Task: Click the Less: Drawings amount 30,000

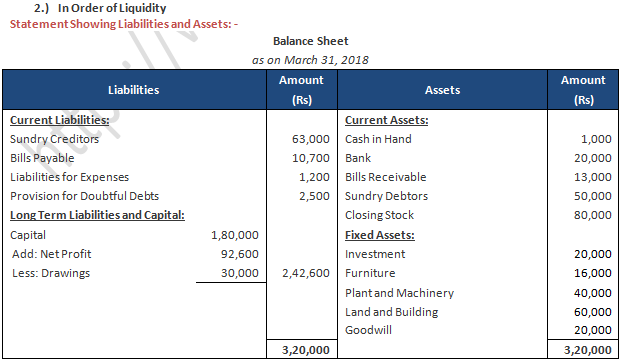Action: click(x=240, y=273)
